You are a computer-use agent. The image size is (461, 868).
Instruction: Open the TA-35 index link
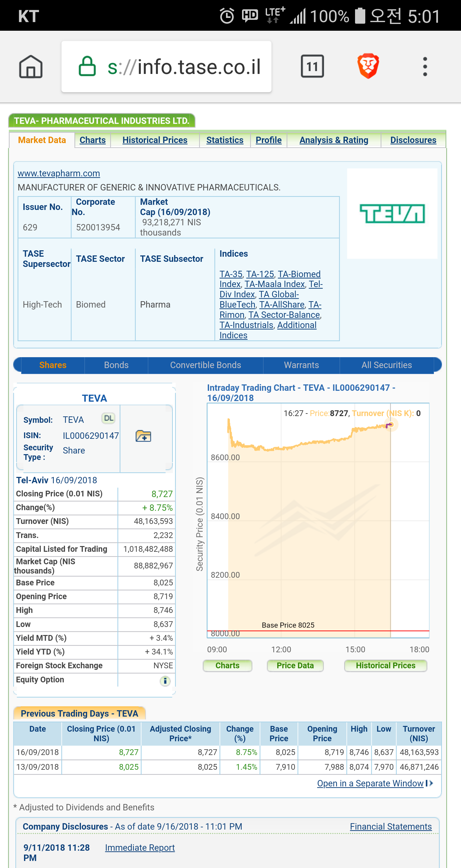click(x=231, y=274)
